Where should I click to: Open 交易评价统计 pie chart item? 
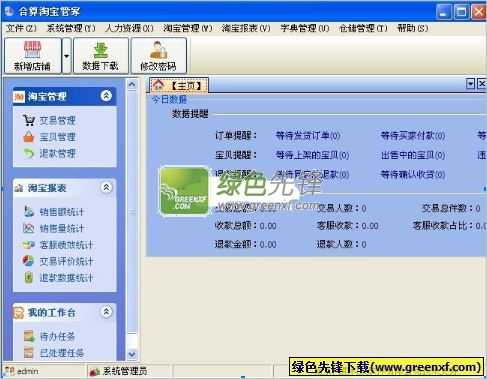[58, 261]
